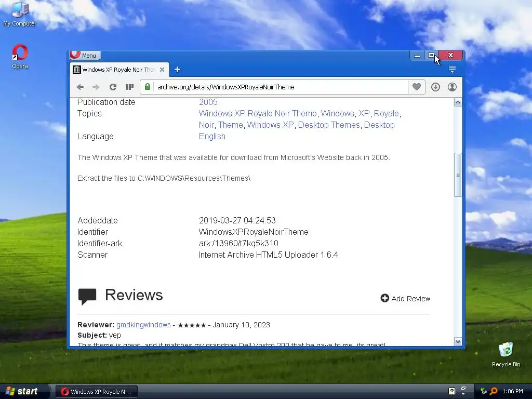Open the XP topic link

tap(364, 114)
